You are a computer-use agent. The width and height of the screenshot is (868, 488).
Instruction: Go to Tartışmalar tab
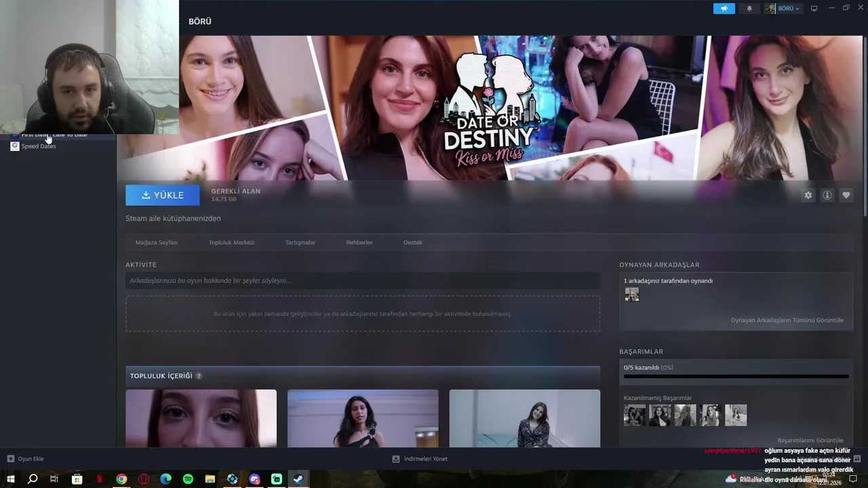pos(300,242)
